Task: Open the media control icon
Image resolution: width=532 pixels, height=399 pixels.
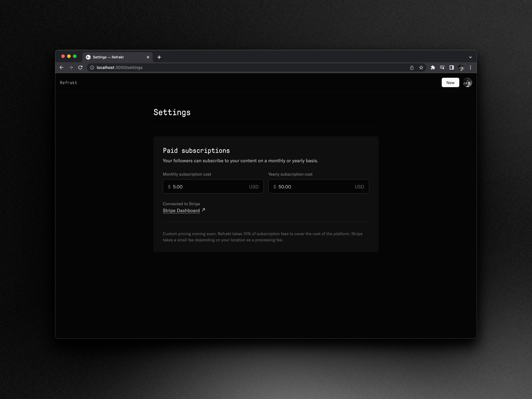Action: 442,68
